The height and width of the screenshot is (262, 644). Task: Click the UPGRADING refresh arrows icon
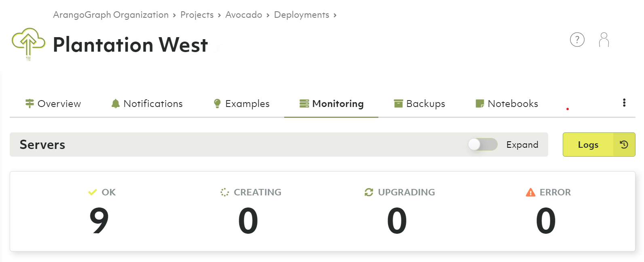tap(369, 192)
